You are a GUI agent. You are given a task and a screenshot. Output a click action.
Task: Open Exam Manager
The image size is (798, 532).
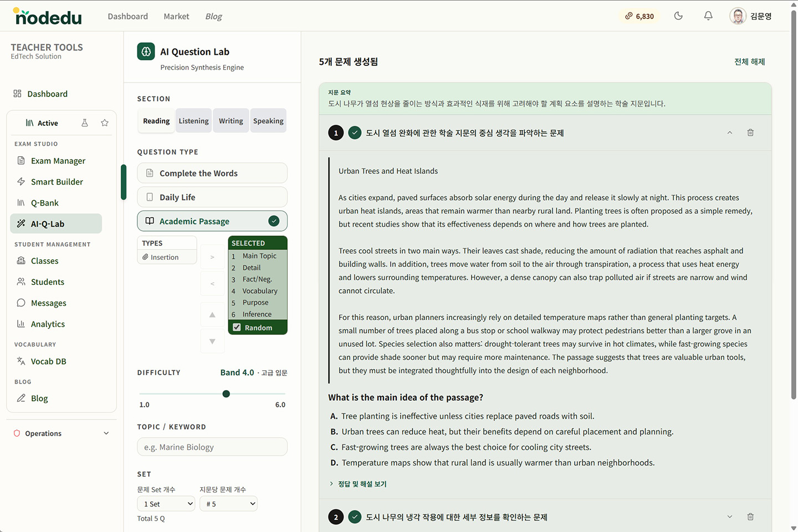point(56,161)
